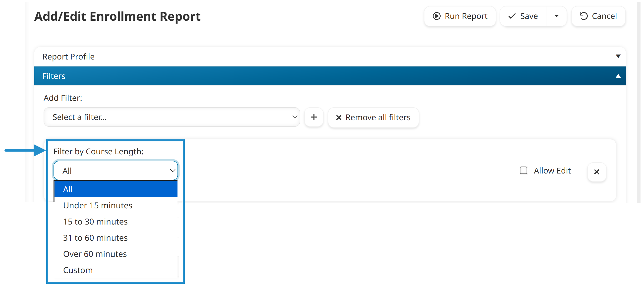Open the Save split-button dropdown arrow
Image resolution: width=644 pixels, height=287 pixels.
[x=557, y=16]
